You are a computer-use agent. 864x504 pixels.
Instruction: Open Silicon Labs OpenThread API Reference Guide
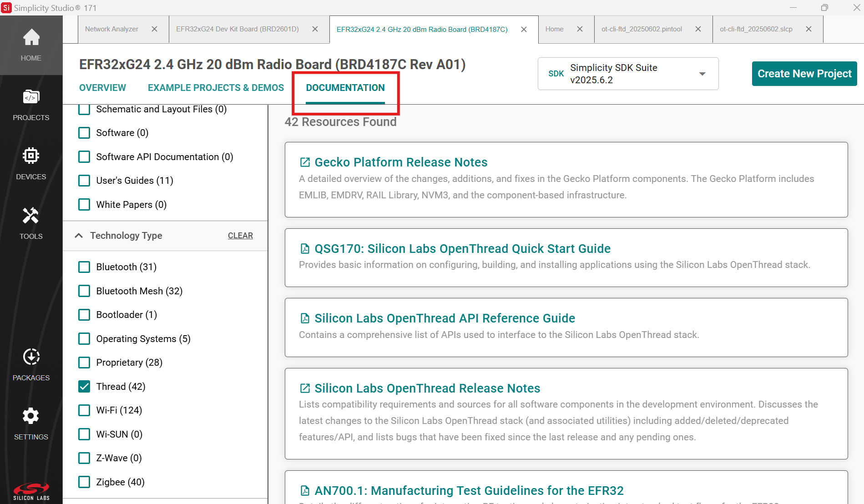445,318
